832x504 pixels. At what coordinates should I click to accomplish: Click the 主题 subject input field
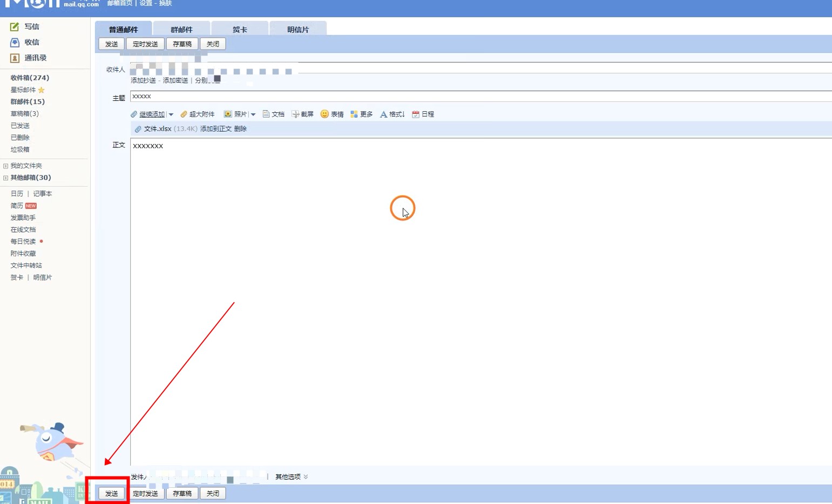pos(475,97)
